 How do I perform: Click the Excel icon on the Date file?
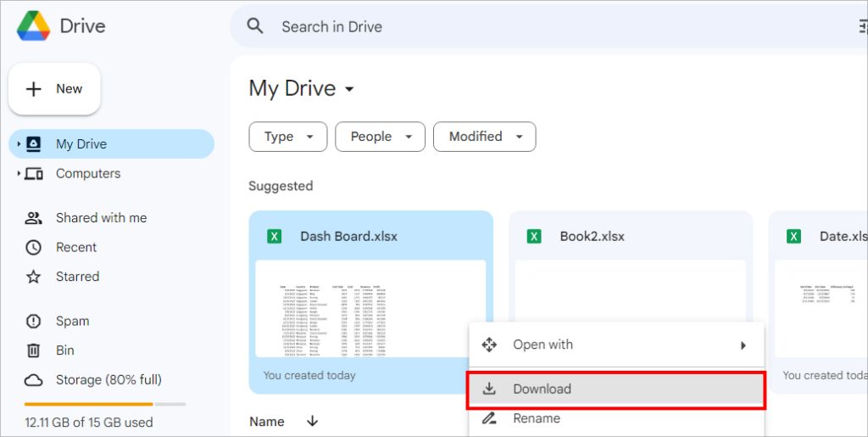793,237
